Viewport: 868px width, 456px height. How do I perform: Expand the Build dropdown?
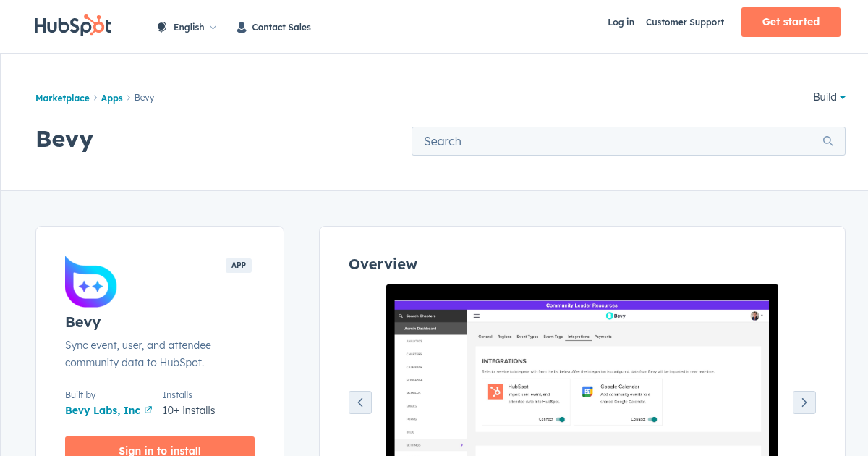(x=828, y=97)
